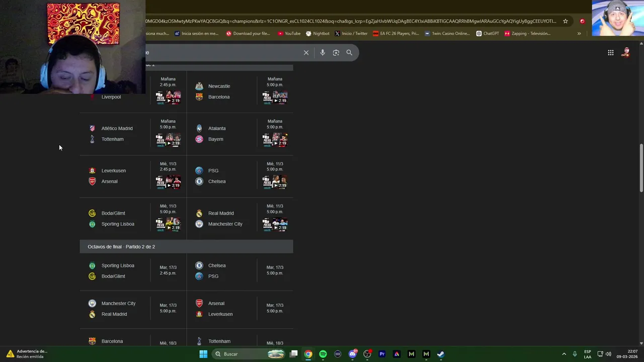Click the taskbar Buscar search box
644x362 pixels.
(x=249, y=354)
